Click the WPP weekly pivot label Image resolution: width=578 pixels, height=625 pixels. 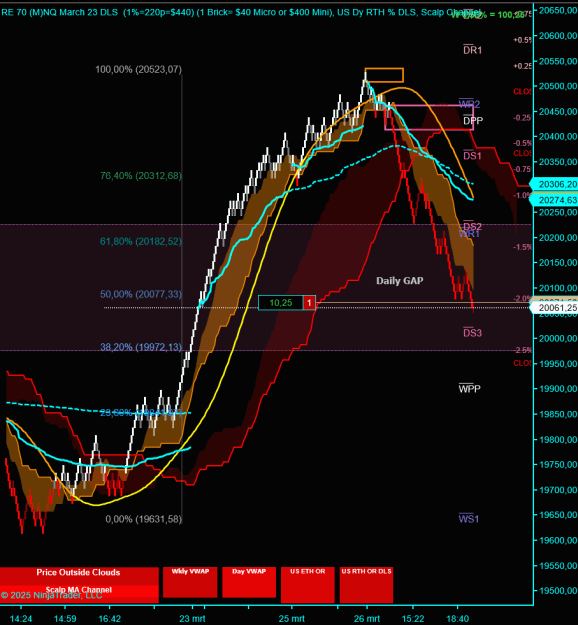(x=470, y=389)
